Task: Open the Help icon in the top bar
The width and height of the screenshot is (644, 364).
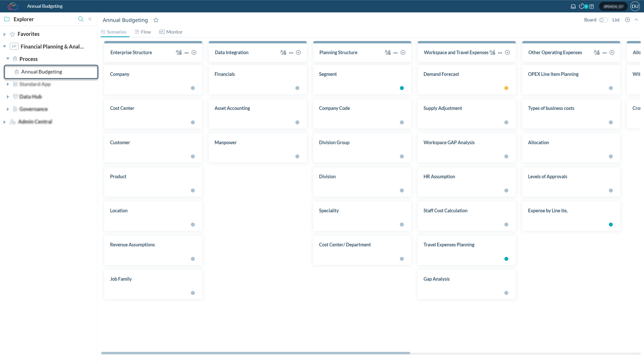Action: (592, 6)
